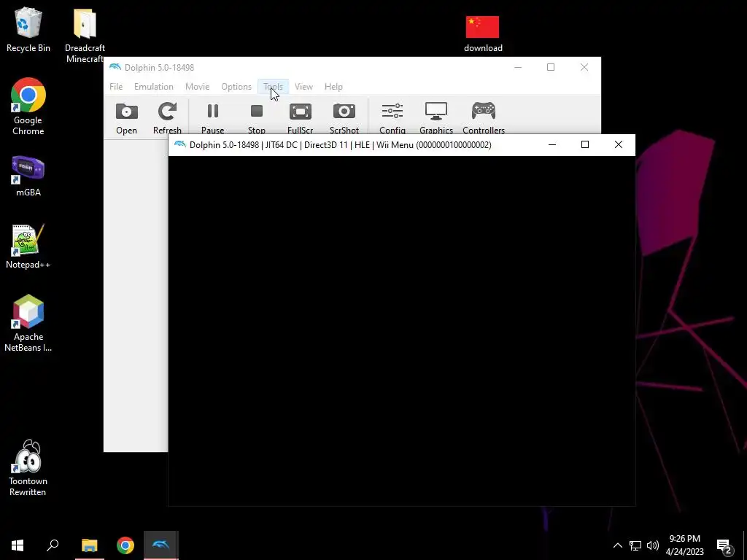Select the mGBA desktop shortcut
This screenshot has height=560, width=747.
28,176
